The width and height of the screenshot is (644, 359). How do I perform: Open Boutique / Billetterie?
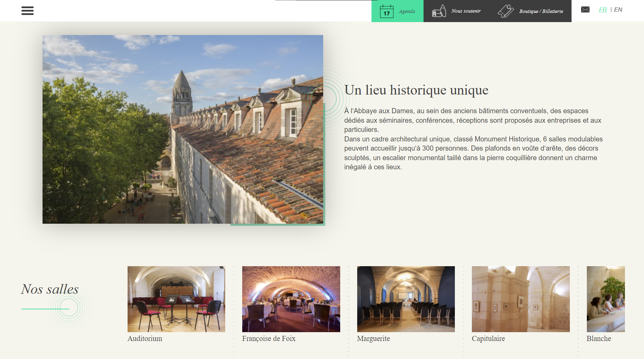[x=541, y=11]
